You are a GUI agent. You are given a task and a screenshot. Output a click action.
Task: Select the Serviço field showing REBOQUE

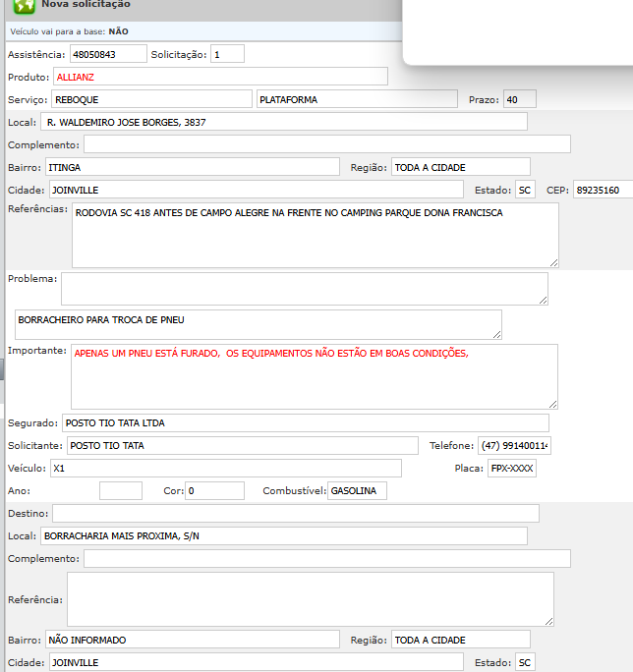coord(151,99)
